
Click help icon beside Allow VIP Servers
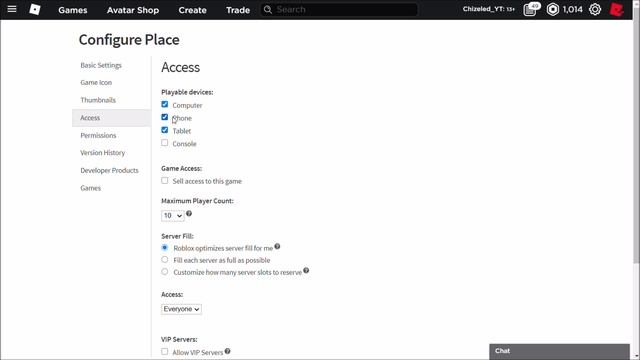pyautogui.click(x=227, y=351)
